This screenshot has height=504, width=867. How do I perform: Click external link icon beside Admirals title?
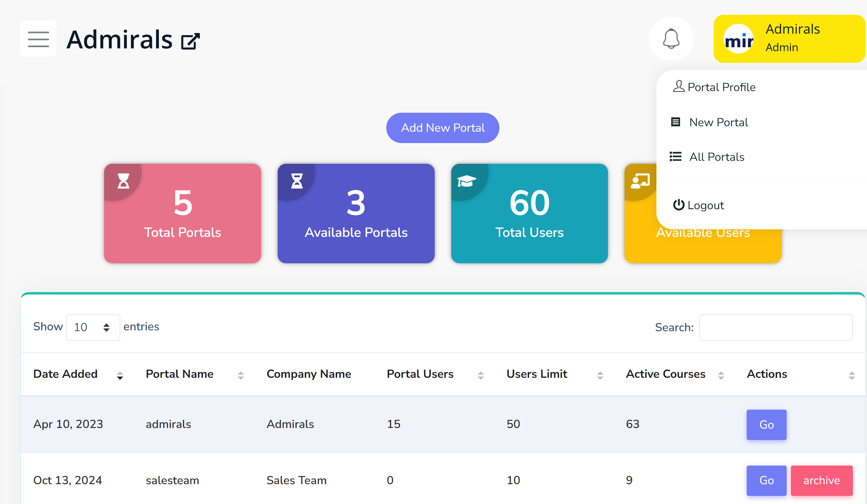point(190,41)
